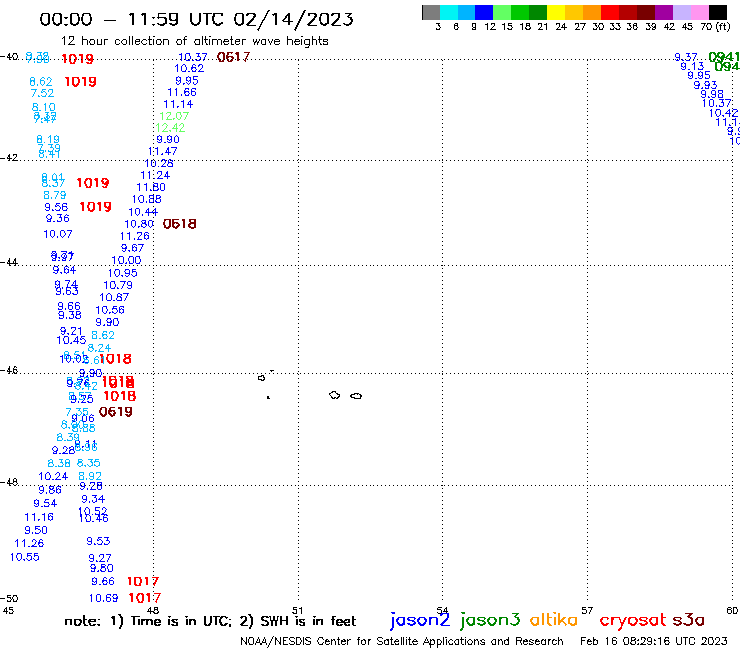Click the 10.07 wave height
The image size is (740, 650).
click(58, 234)
